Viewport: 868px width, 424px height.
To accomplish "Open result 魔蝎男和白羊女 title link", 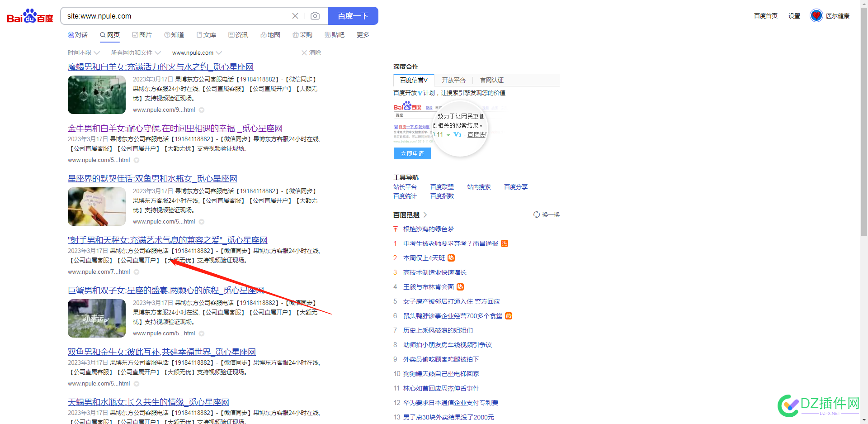I will (160, 67).
